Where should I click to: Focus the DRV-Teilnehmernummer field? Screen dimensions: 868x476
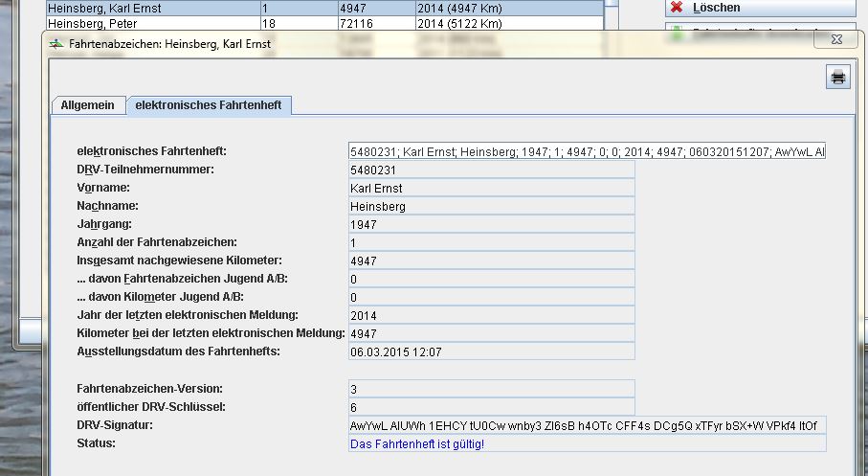click(x=492, y=170)
